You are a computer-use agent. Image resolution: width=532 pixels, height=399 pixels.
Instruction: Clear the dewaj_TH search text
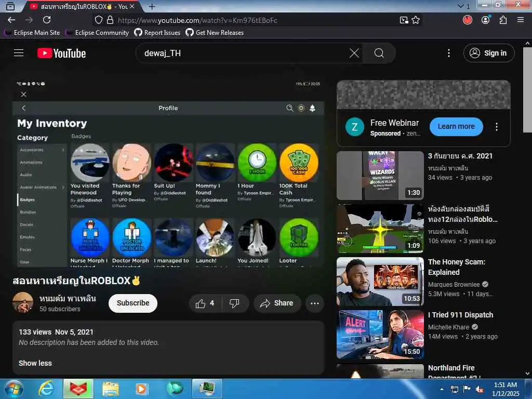point(354,53)
